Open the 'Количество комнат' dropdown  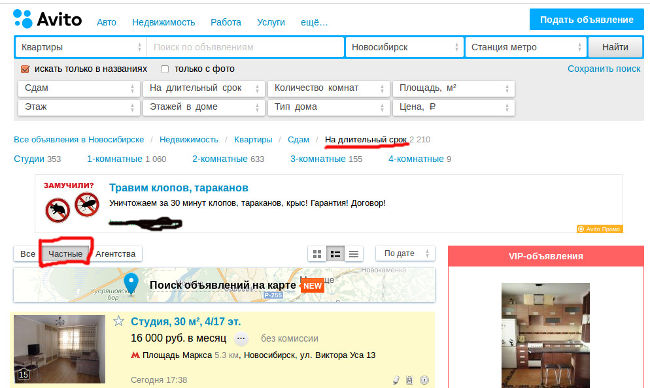click(328, 88)
